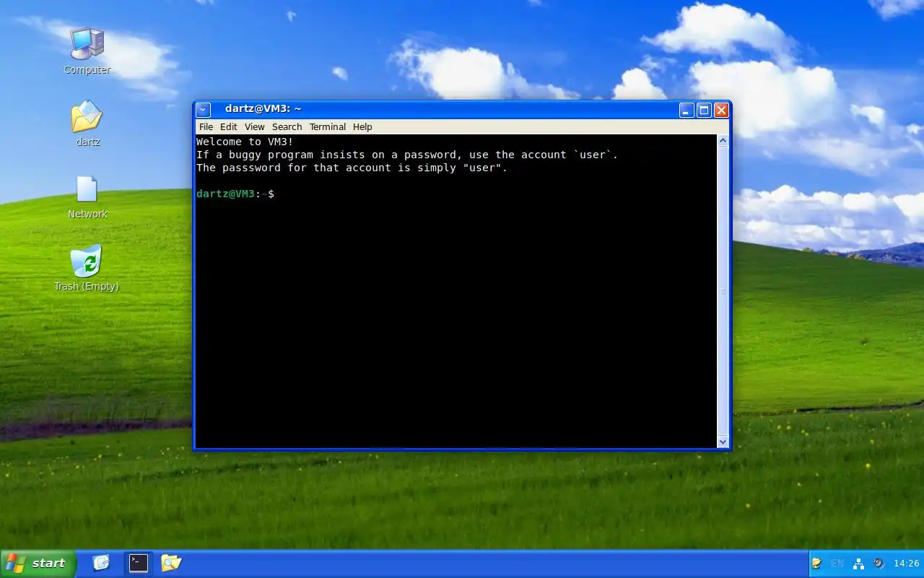Click the 14:26 clock in the taskbar
Image resolution: width=924 pixels, height=578 pixels.
906,564
